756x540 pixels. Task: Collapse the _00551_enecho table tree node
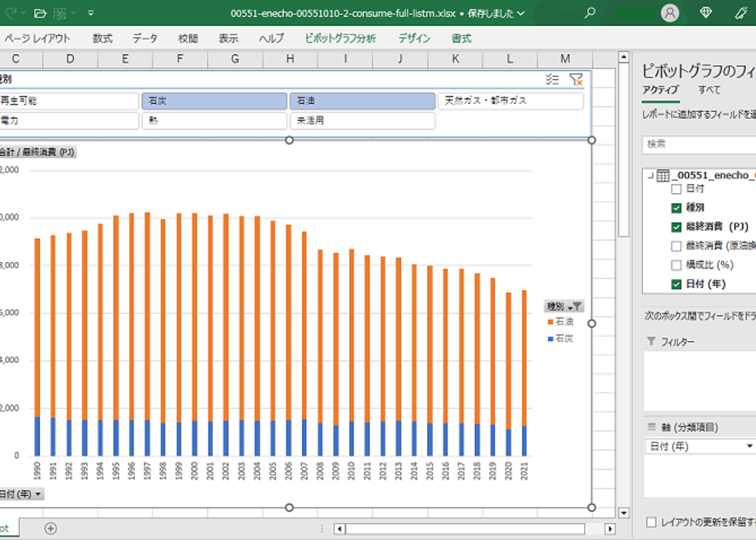(650, 175)
